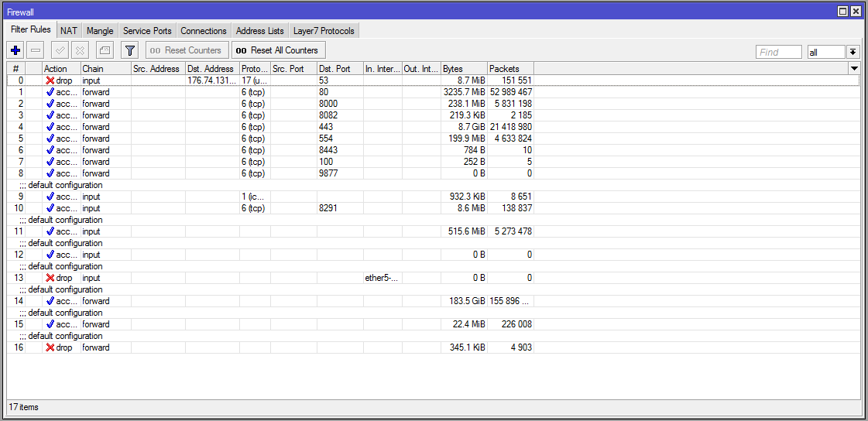Click red drop icon of rule 0
Viewport: 868px width, 421px height.
(50, 80)
